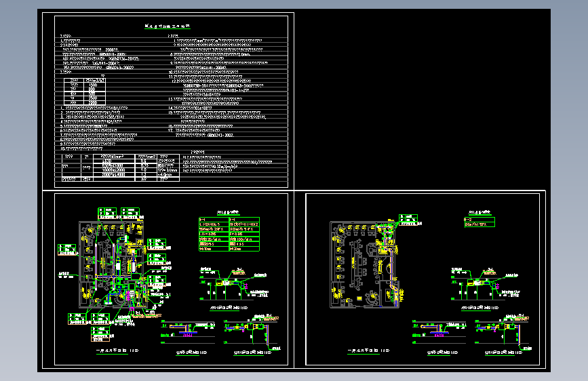Click callout tag at right plan's top corner

pos(408,220)
